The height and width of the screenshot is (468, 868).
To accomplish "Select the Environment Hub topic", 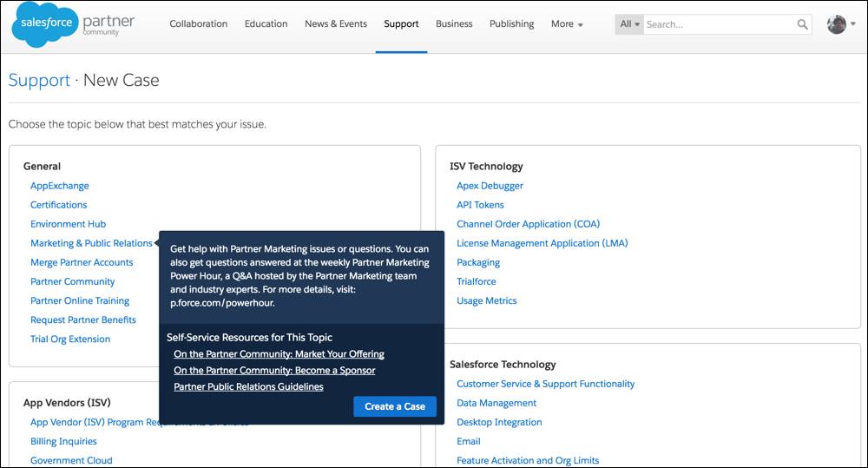I will click(x=68, y=224).
